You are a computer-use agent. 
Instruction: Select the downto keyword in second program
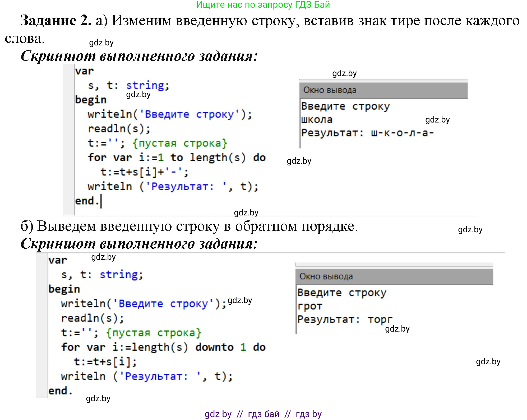point(214,347)
